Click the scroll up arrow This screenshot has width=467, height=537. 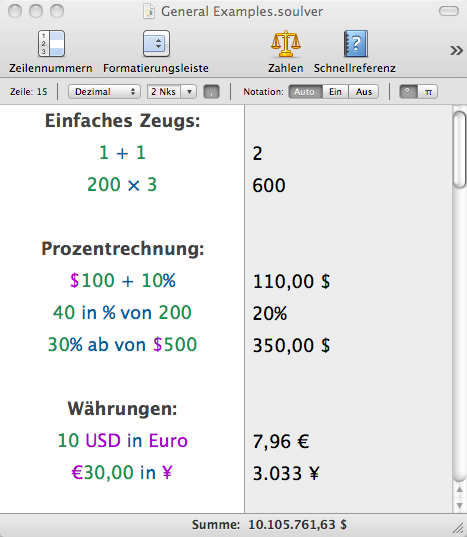point(459,490)
